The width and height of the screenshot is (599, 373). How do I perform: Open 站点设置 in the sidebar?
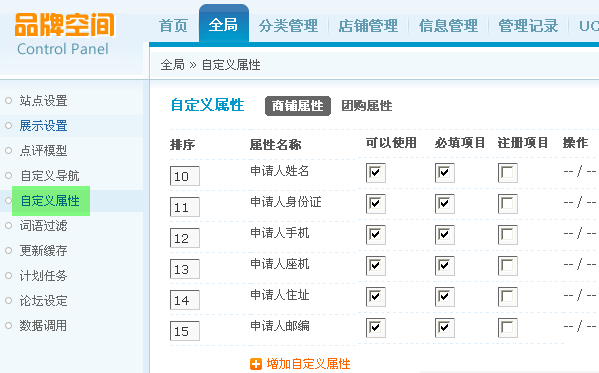click(44, 101)
